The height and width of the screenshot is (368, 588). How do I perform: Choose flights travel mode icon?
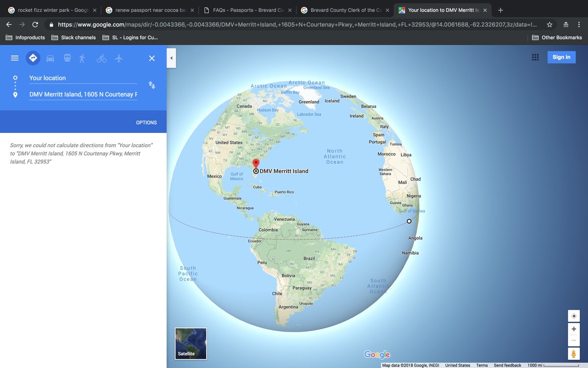[119, 58]
